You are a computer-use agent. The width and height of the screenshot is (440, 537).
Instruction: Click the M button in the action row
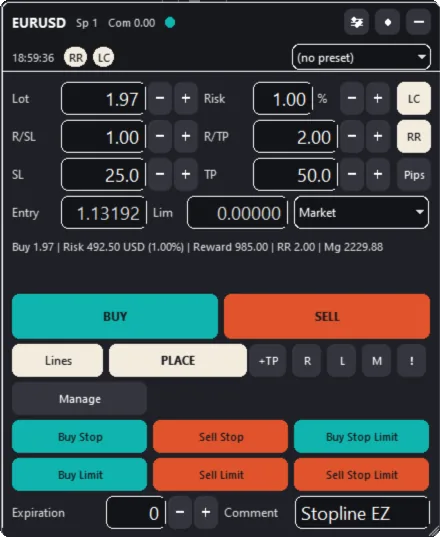click(377, 361)
